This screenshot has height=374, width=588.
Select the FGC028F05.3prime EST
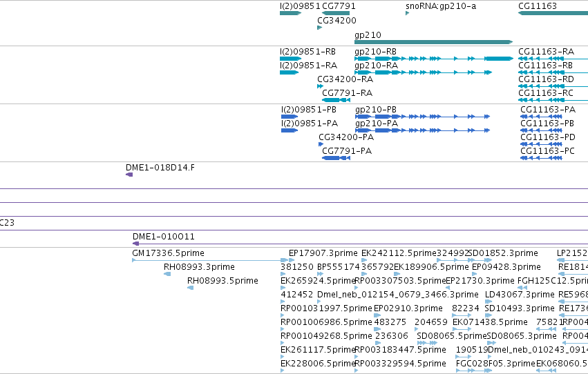point(474,371)
